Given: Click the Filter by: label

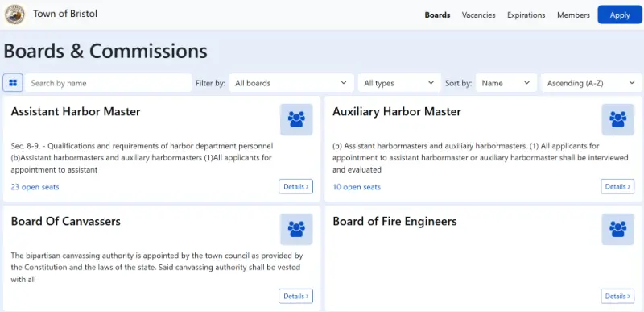Looking at the screenshot, I should tap(210, 83).
